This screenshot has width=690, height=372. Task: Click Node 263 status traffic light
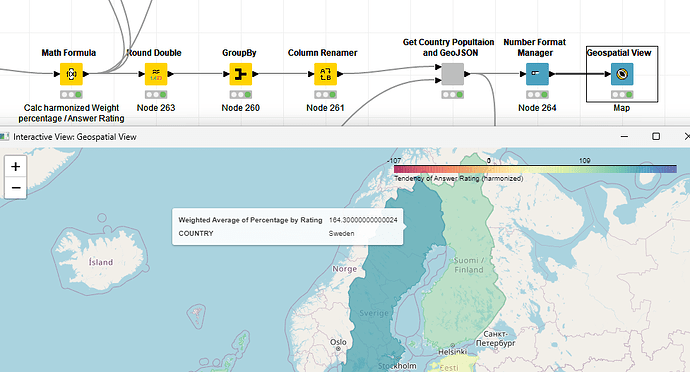[x=156, y=95]
